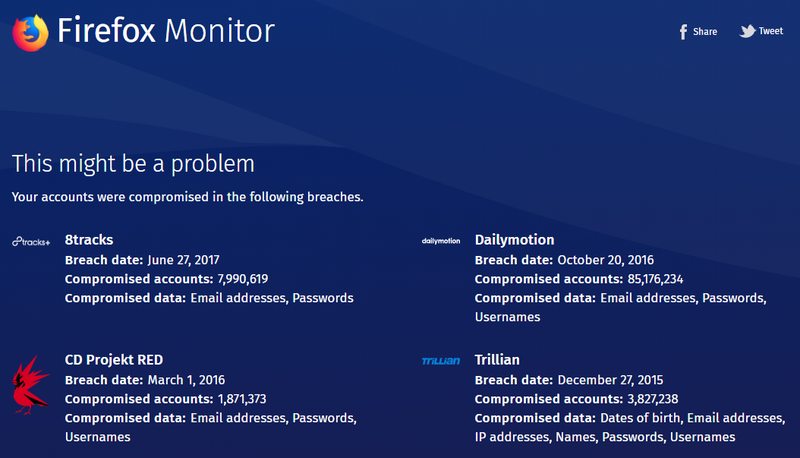Click the 'This might be a problem' heading
Viewport: 800px width, 458px height.
point(133,164)
